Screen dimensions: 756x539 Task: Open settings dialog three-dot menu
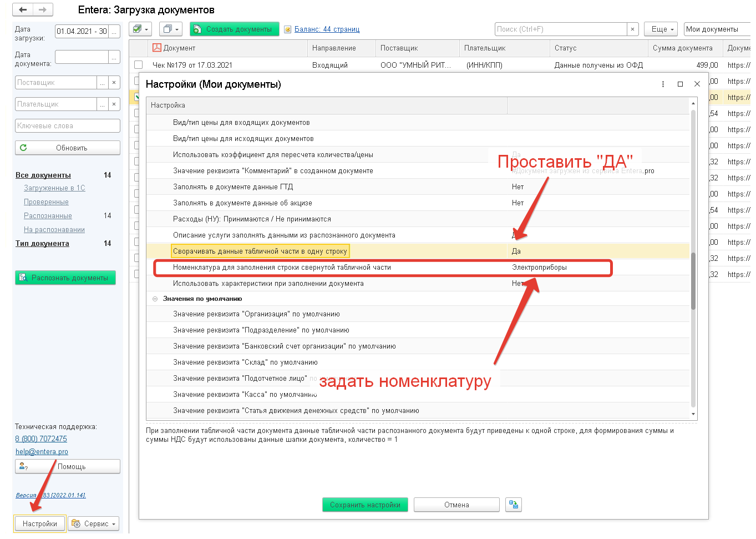tap(663, 84)
